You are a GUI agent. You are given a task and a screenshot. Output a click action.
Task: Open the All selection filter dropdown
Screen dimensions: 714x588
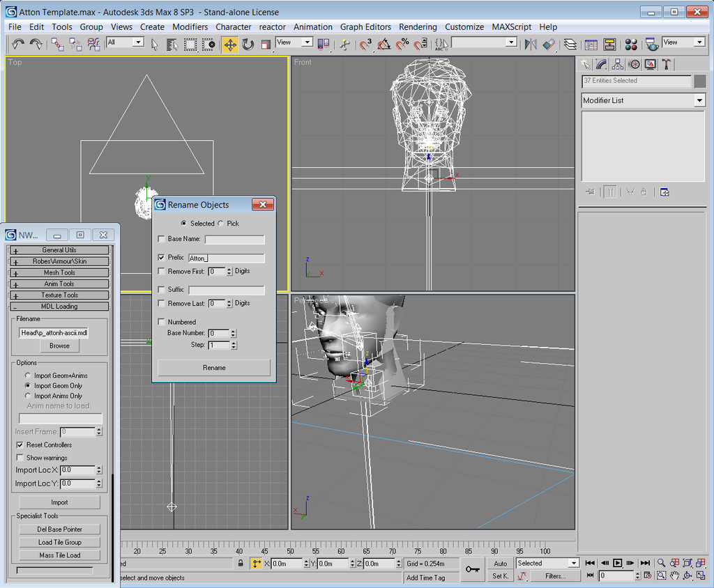coord(126,42)
